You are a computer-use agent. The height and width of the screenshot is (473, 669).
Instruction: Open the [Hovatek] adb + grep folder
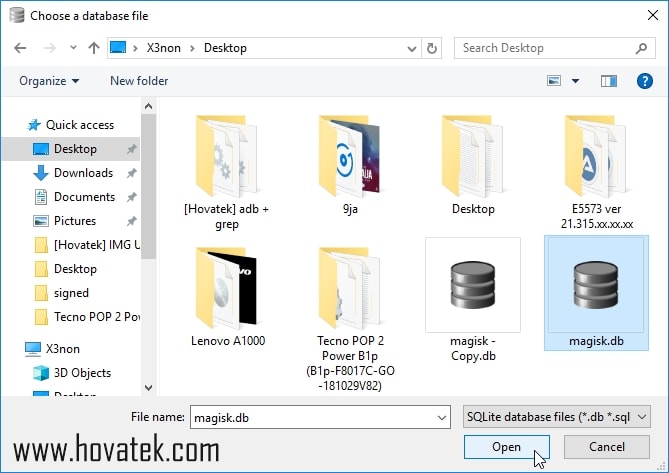point(226,171)
